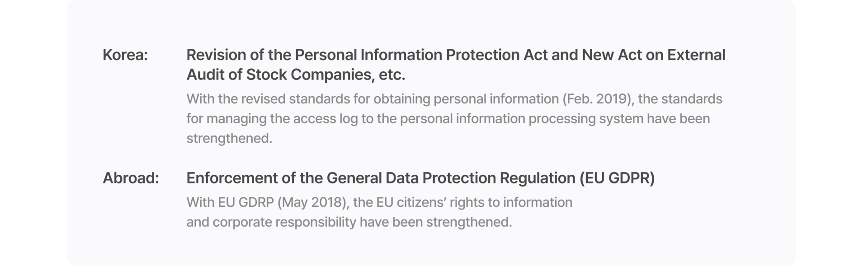Click the "EU citizens' rights to information" phrase
Viewport: 868px width, 266px height.
tap(474, 202)
